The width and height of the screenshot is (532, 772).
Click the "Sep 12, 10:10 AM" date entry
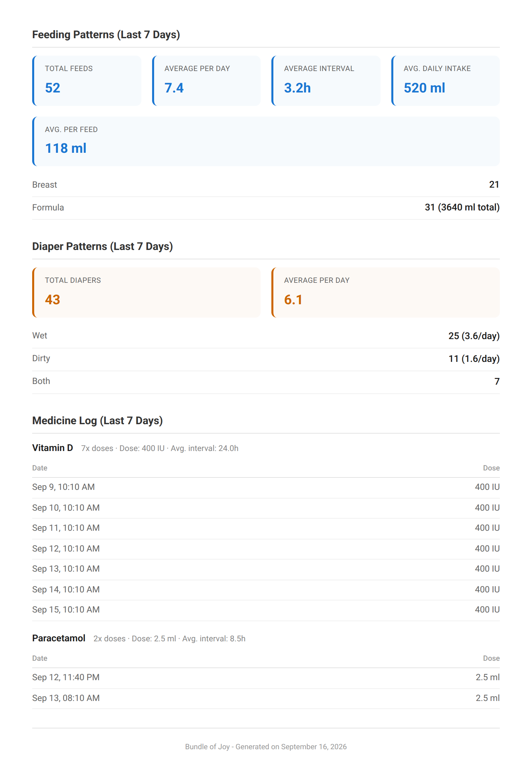66,549
